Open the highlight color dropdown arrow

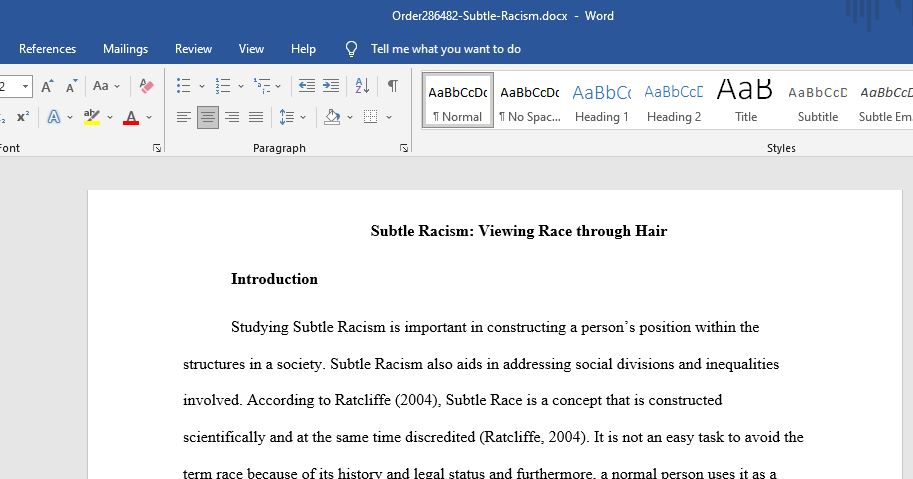[x=109, y=118]
